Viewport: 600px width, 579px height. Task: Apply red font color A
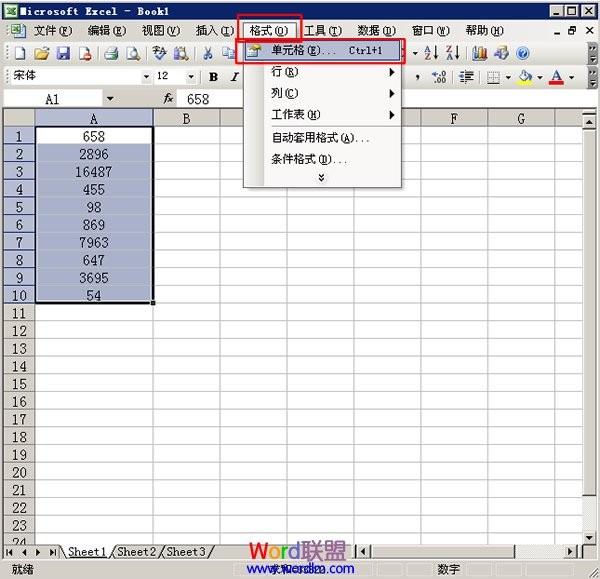pos(556,78)
